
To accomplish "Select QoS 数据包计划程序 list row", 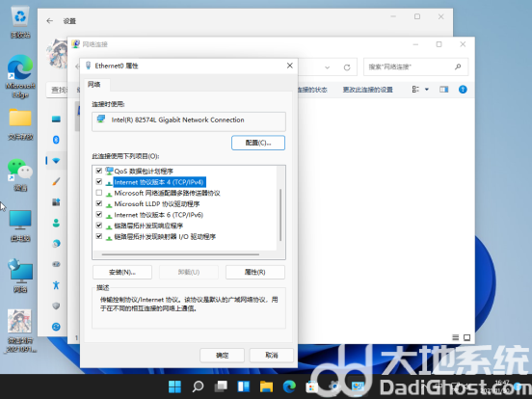I will click(x=144, y=171).
